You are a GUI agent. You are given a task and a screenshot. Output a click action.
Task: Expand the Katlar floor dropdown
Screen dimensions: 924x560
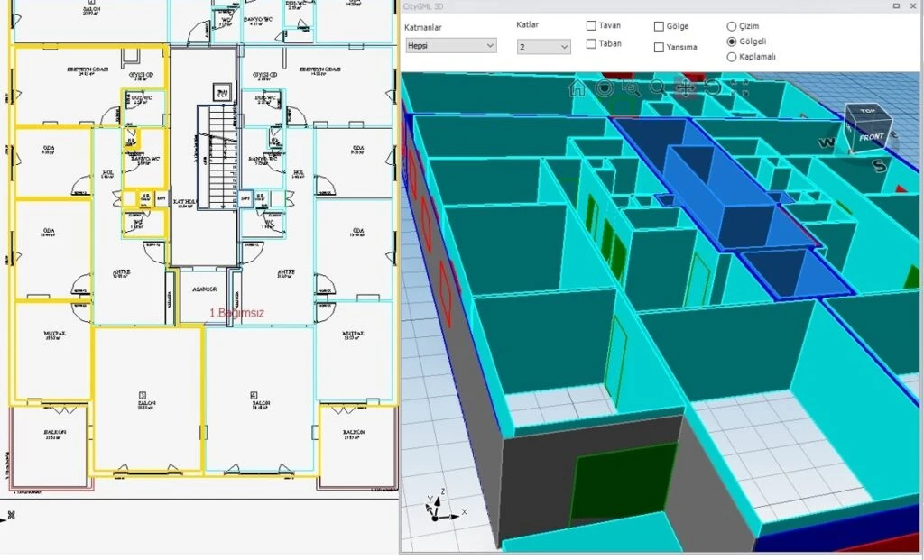click(543, 46)
